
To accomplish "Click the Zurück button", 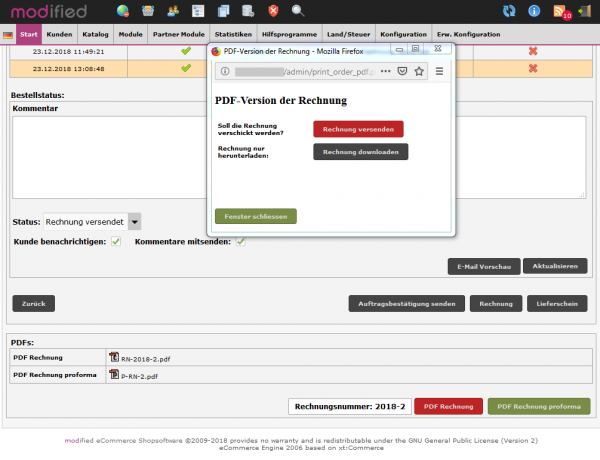I will tap(34, 303).
